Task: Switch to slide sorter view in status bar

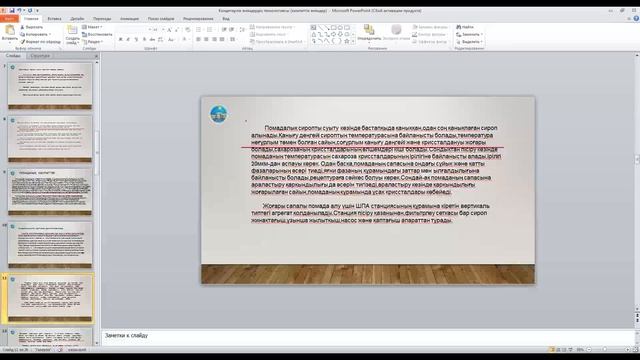Action: (558, 349)
